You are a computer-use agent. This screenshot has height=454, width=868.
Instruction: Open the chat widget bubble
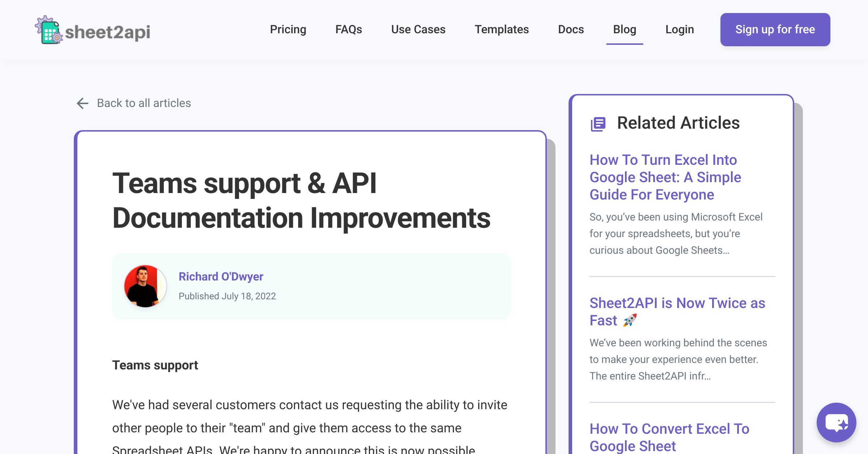click(x=836, y=423)
